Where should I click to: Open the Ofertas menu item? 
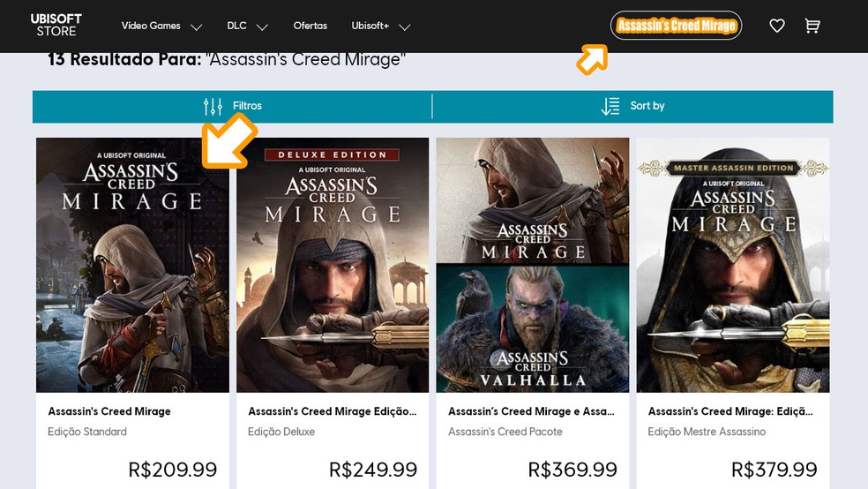click(x=311, y=26)
